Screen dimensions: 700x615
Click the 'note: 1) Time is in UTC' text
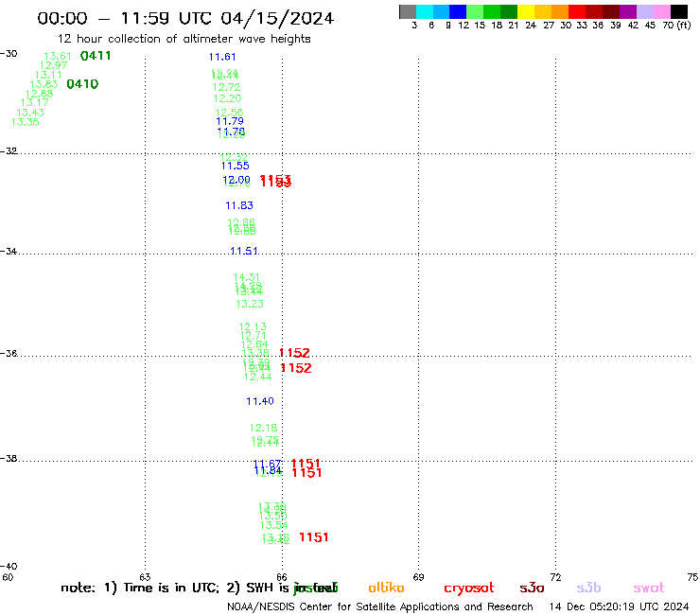coord(140,588)
